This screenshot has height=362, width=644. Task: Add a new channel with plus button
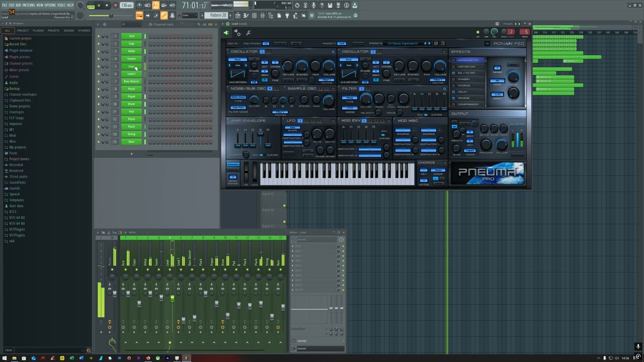[131, 153]
